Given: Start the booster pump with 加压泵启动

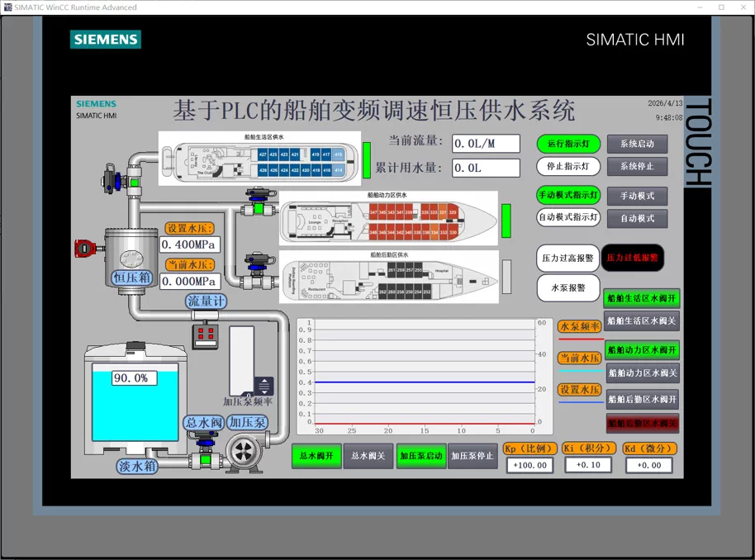Looking at the screenshot, I should click(x=420, y=455).
